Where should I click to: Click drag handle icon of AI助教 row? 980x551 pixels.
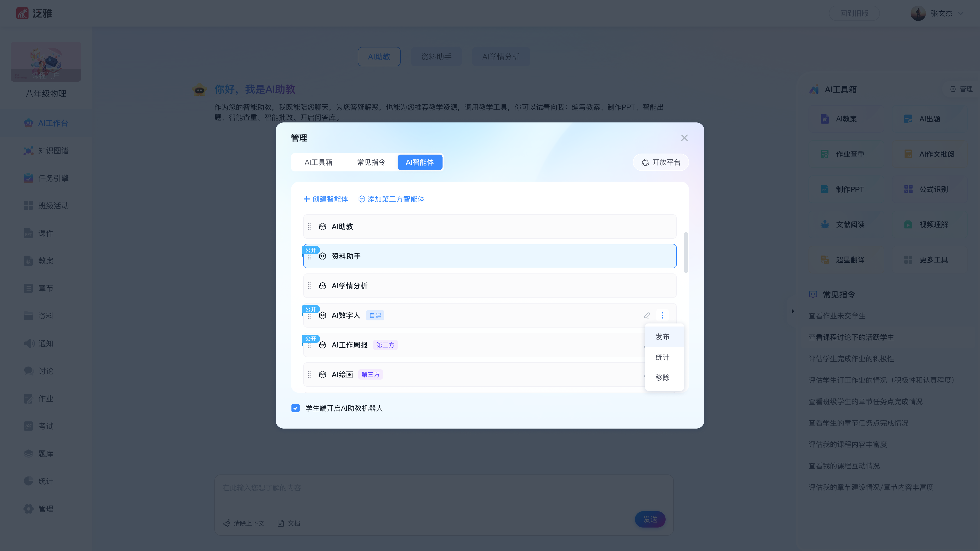click(309, 227)
